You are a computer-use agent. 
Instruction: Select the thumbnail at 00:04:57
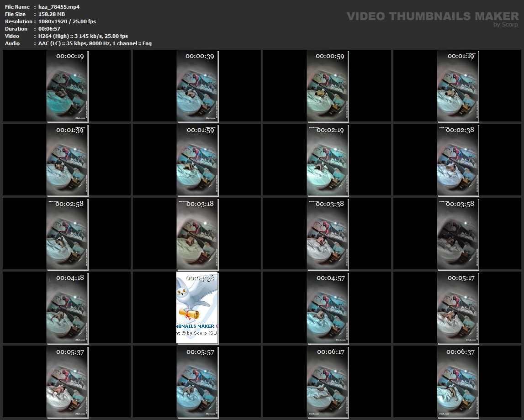coord(328,308)
